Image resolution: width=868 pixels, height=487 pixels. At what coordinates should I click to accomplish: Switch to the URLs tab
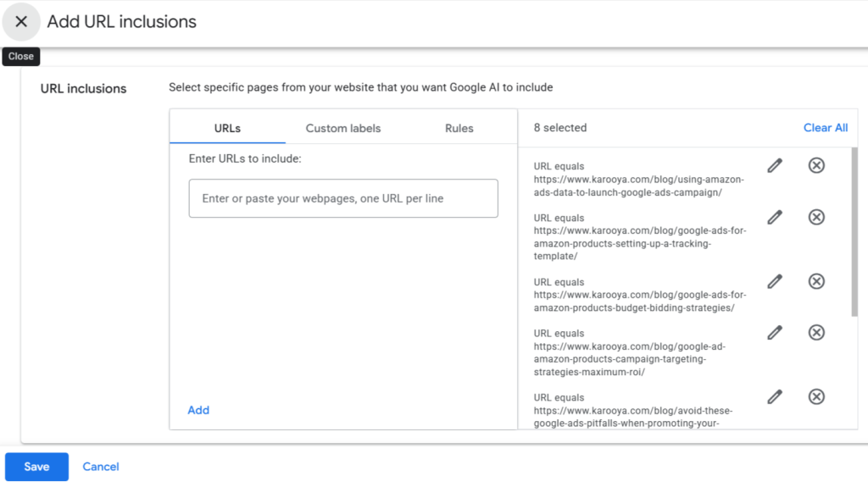coord(227,128)
